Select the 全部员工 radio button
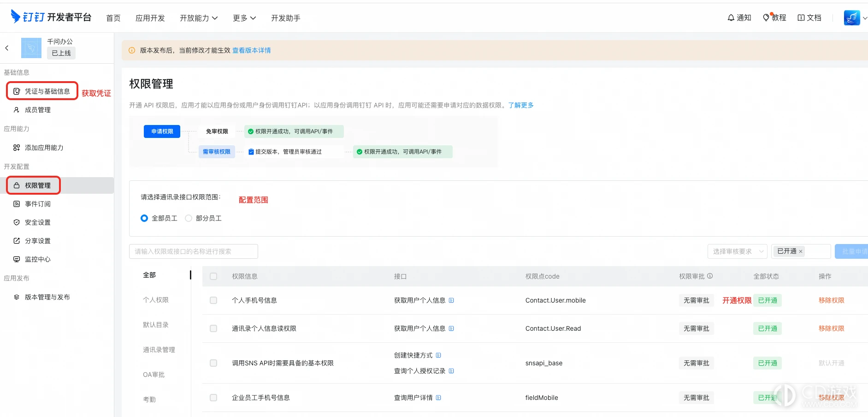Screen dimensions: 868x417 tap(144, 218)
